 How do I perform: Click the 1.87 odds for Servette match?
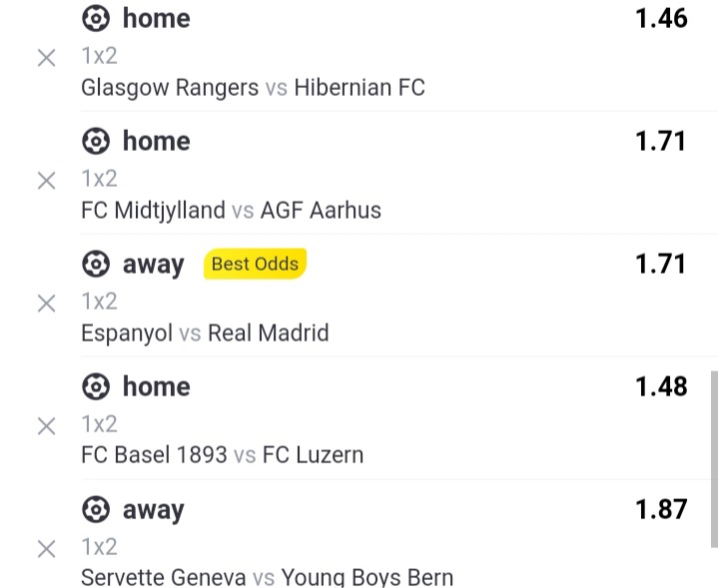[661, 509]
